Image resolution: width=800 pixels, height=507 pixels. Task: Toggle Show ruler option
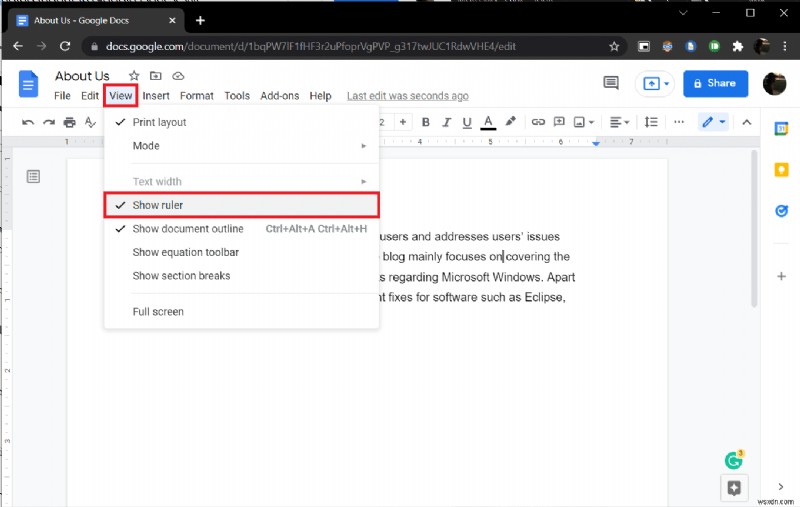click(241, 205)
